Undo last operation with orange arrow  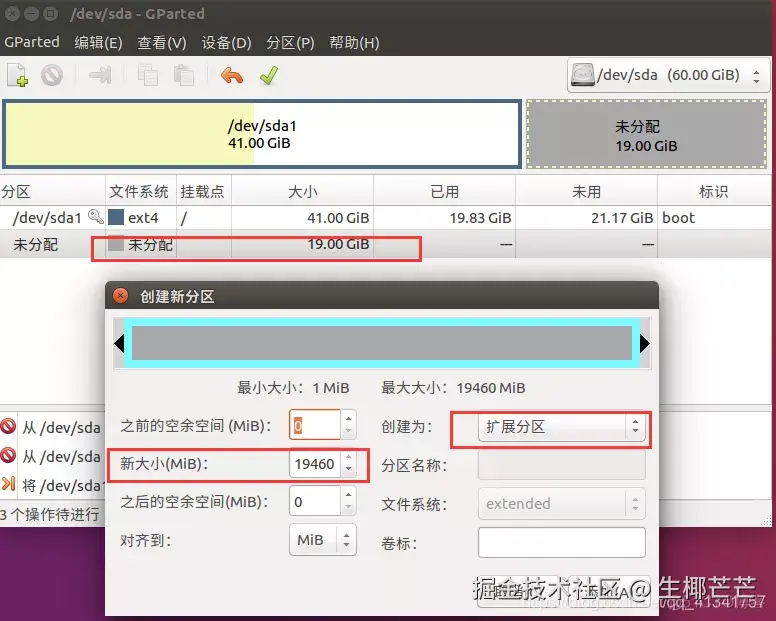232,76
